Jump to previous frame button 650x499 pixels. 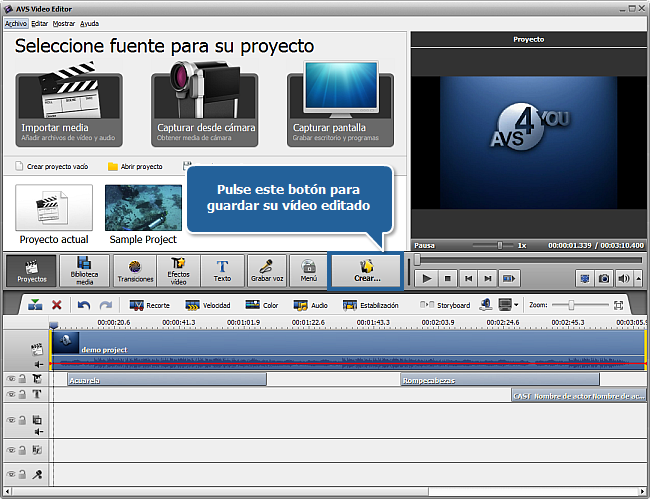pyautogui.click(x=468, y=279)
